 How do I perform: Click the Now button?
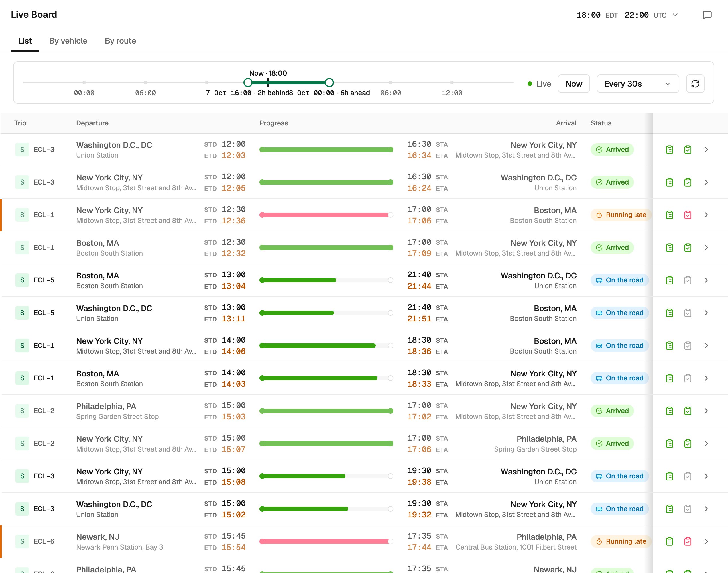573,84
